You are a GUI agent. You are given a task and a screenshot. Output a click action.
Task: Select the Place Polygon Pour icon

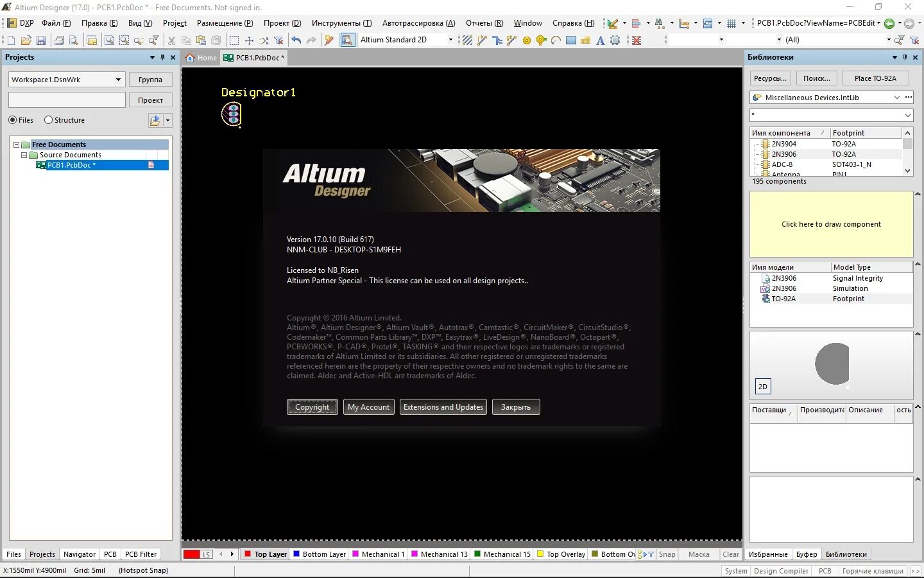(586, 40)
